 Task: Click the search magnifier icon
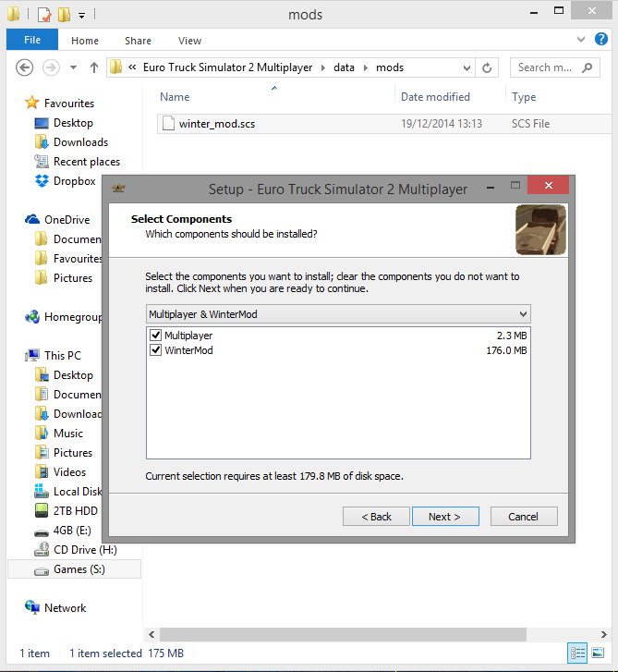pyautogui.click(x=588, y=67)
